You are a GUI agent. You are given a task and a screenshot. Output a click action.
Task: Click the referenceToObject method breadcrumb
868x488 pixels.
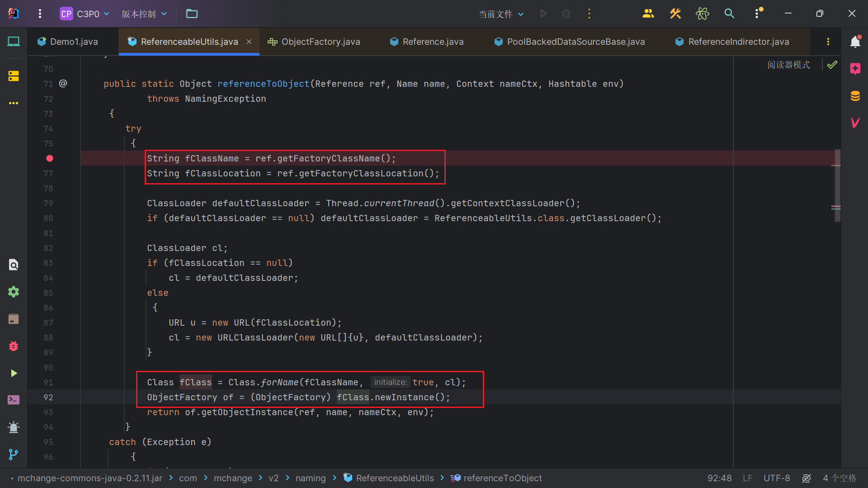click(x=496, y=478)
